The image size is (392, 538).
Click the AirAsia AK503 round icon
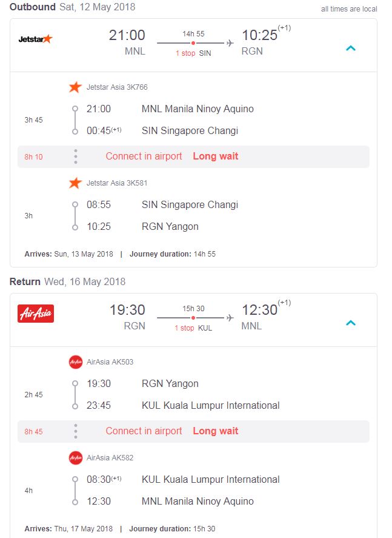coord(75,362)
